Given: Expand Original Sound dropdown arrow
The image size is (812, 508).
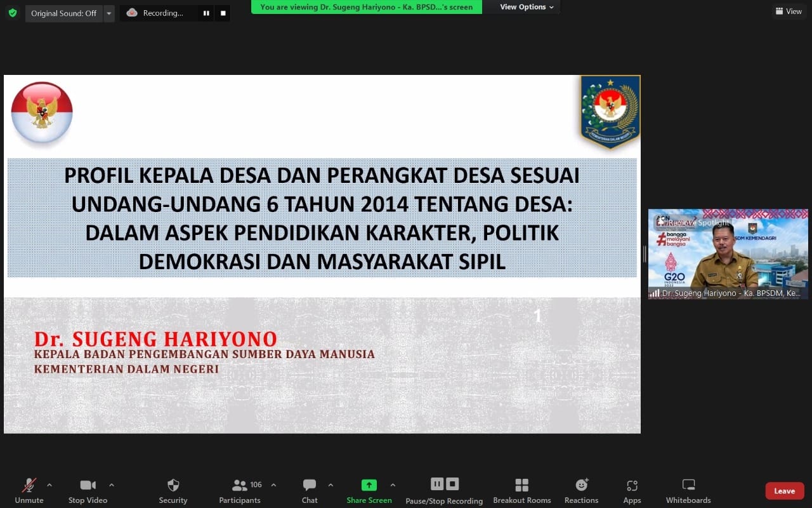Looking at the screenshot, I should click(109, 13).
